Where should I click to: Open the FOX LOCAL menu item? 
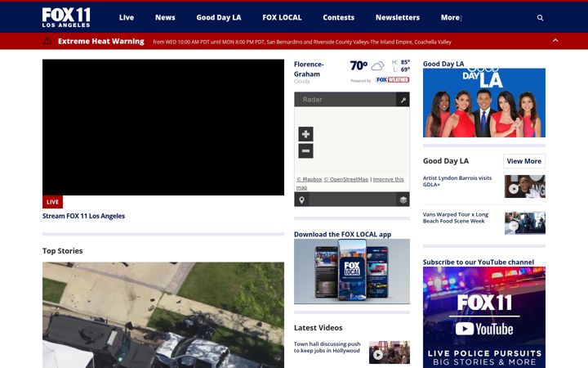tap(282, 18)
